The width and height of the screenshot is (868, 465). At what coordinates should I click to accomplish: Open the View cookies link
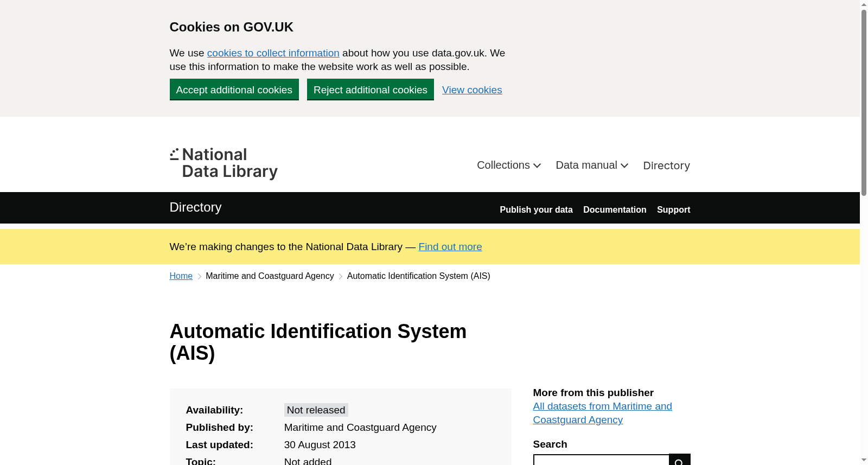point(472,90)
